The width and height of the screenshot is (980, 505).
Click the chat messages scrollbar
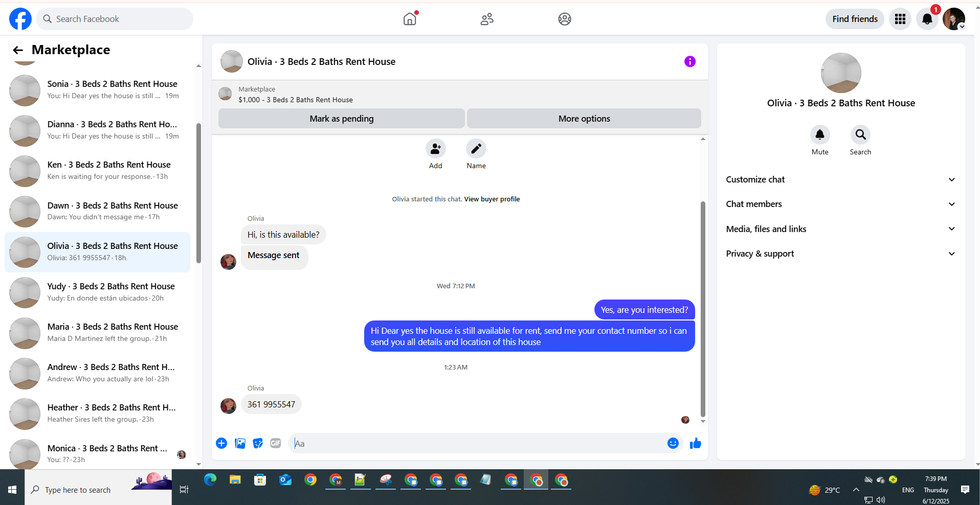coord(703,309)
